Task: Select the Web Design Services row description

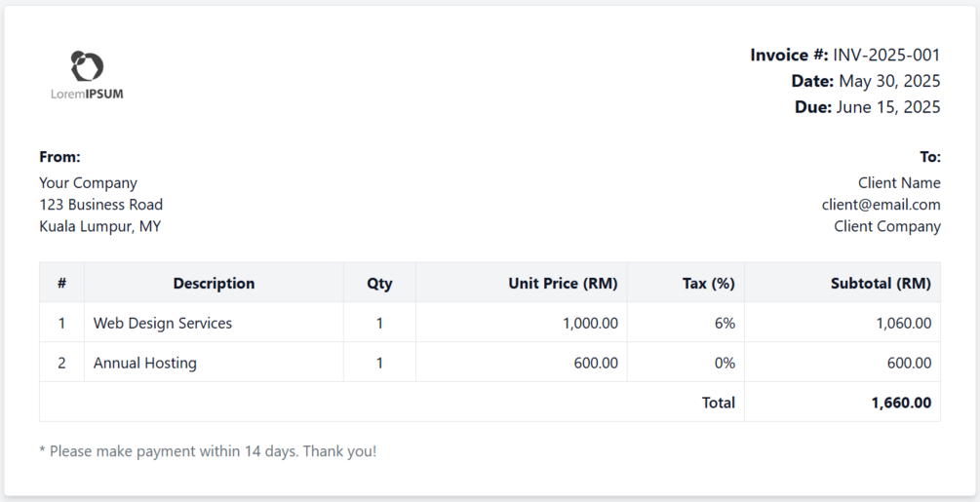Action: pyautogui.click(x=163, y=324)
